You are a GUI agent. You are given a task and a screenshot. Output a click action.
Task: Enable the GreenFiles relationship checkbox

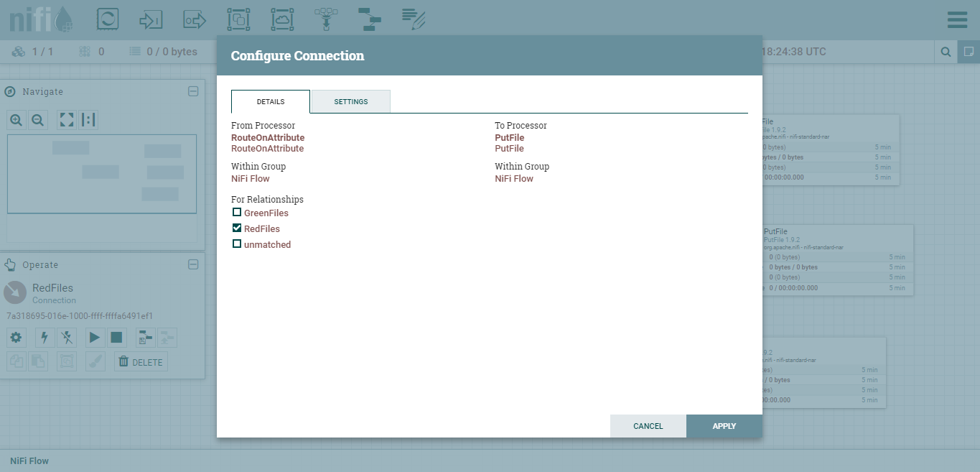[x=237, y=213]
